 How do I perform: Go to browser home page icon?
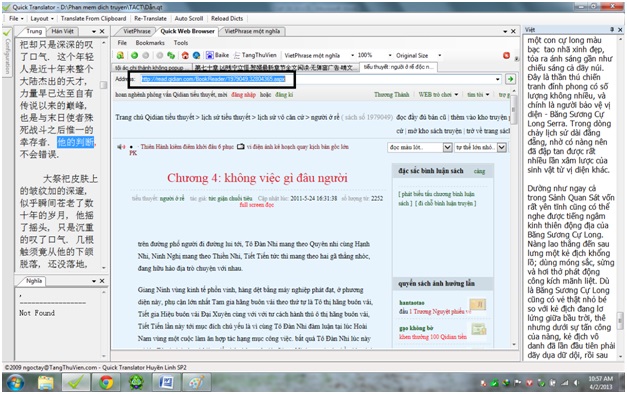coord(185,55)
